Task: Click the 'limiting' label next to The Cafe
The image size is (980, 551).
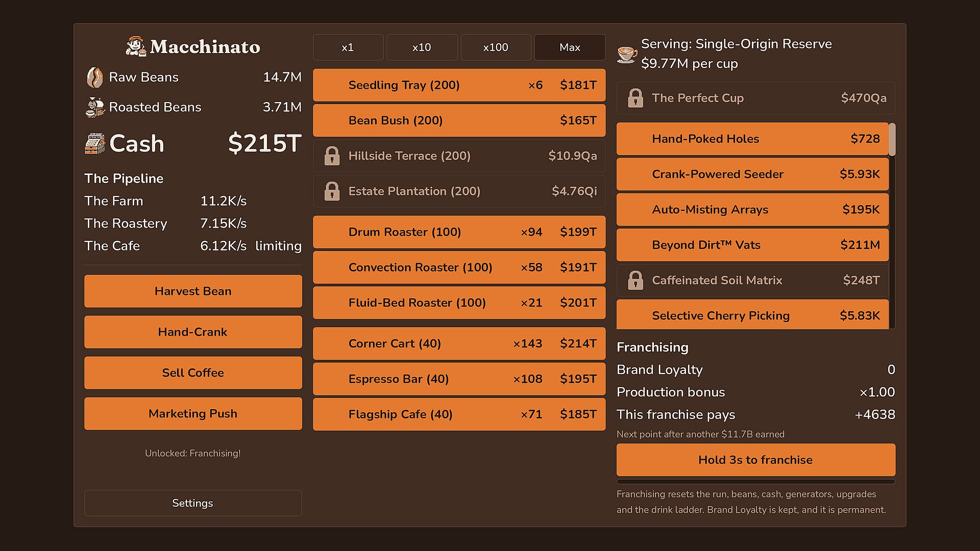Action: pos(278,246)
